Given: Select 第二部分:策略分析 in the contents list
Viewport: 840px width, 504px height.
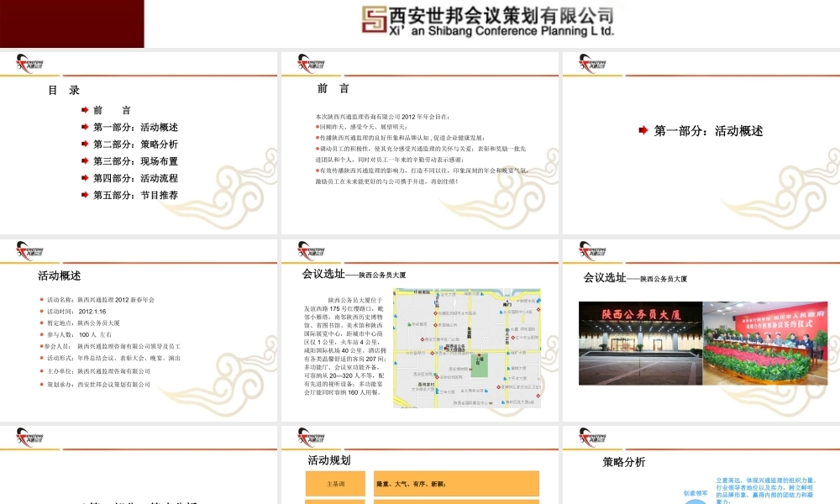Looking at the screenshot, I should (135, 144).
